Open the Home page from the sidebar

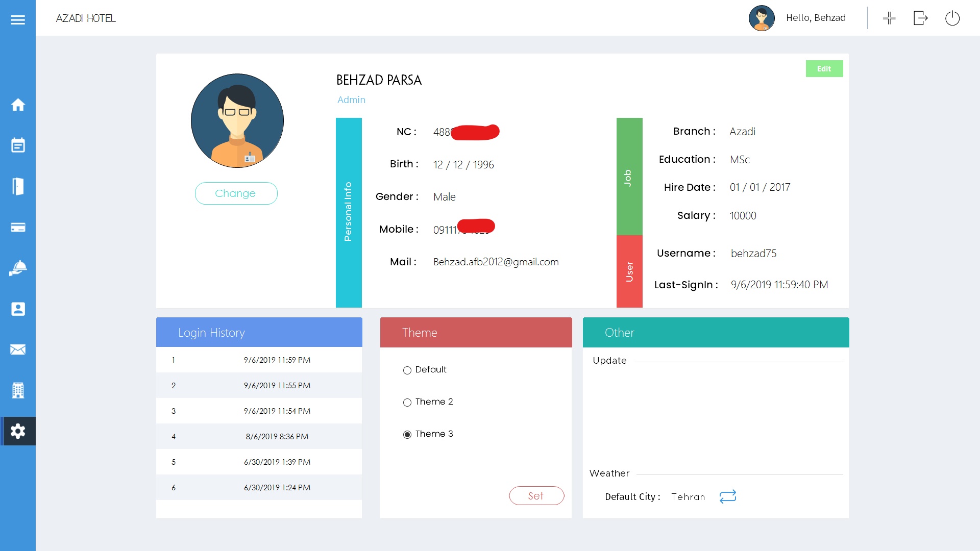pyautogui.click(x=18, y=105)
